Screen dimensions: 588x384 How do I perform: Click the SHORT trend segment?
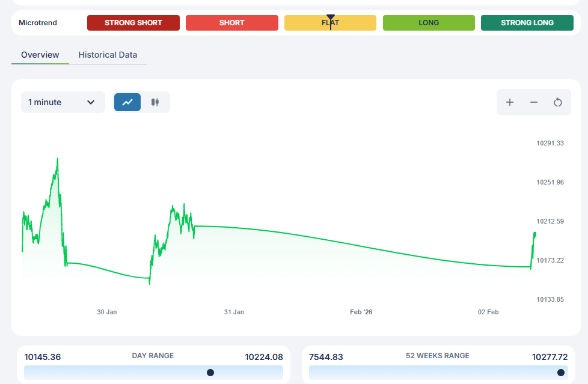pos(231,23)
